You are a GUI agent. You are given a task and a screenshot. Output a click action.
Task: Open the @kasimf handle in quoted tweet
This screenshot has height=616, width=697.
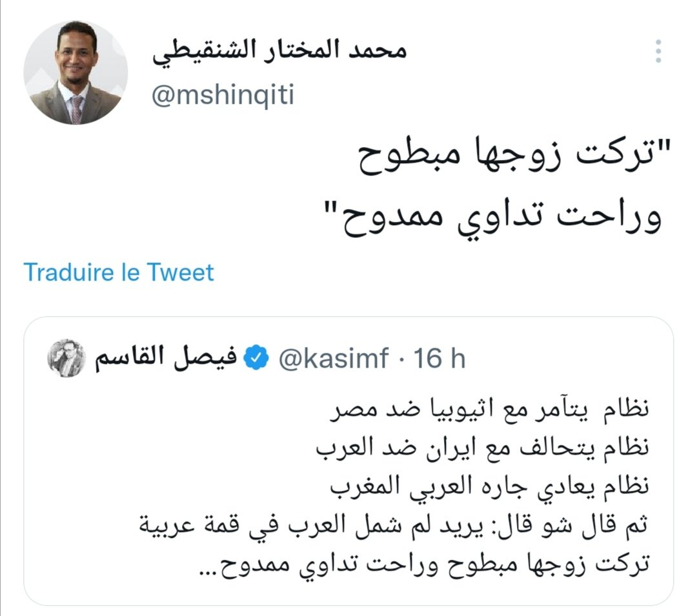click(333, 359)
